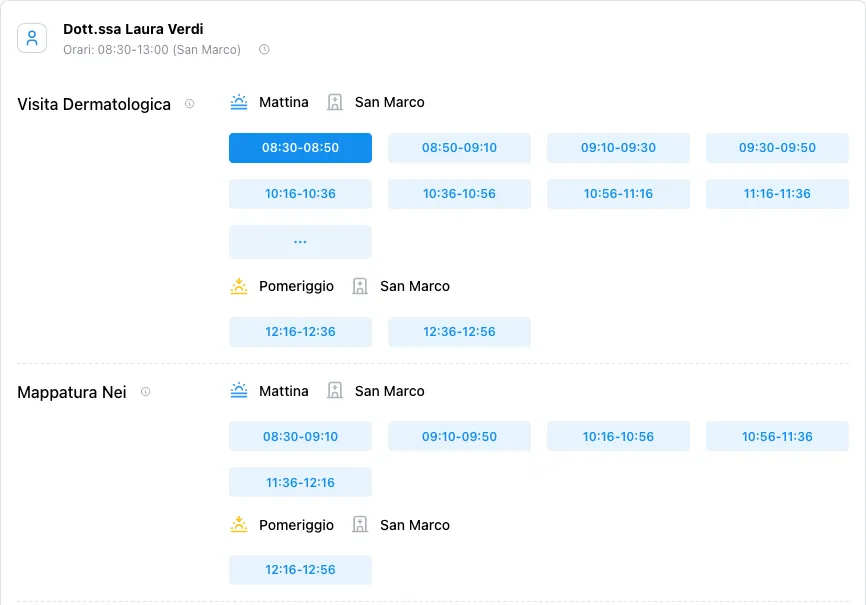
Task: Pick the 09:10-09:30 visit slot
Action: click(618, 148)
